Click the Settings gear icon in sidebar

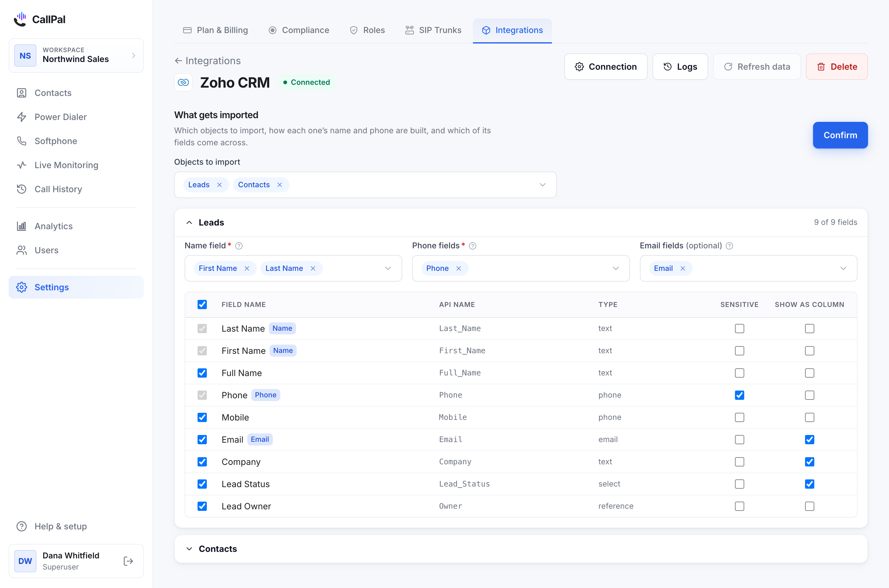(x=22, y=287)
